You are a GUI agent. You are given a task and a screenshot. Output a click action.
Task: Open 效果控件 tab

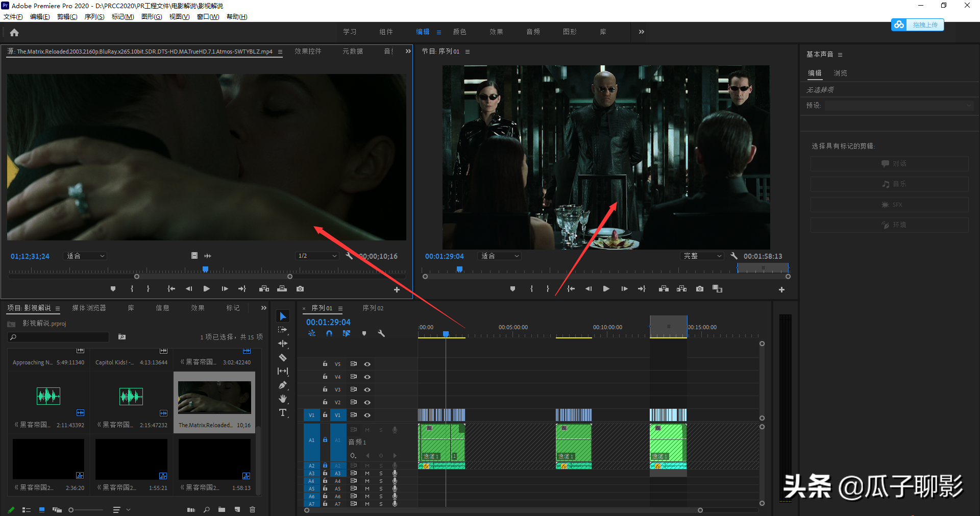308,51
